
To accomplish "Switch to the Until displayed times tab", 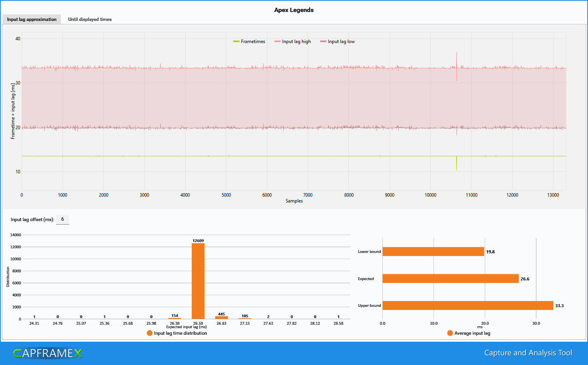I will pyautogui.click(x=90, y=19).
